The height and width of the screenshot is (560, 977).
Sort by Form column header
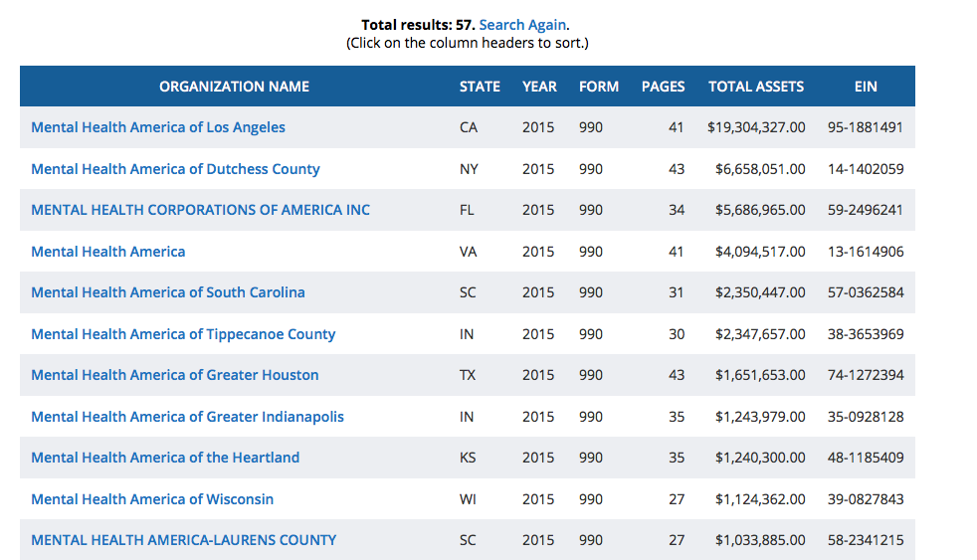[x=599, y=87]
